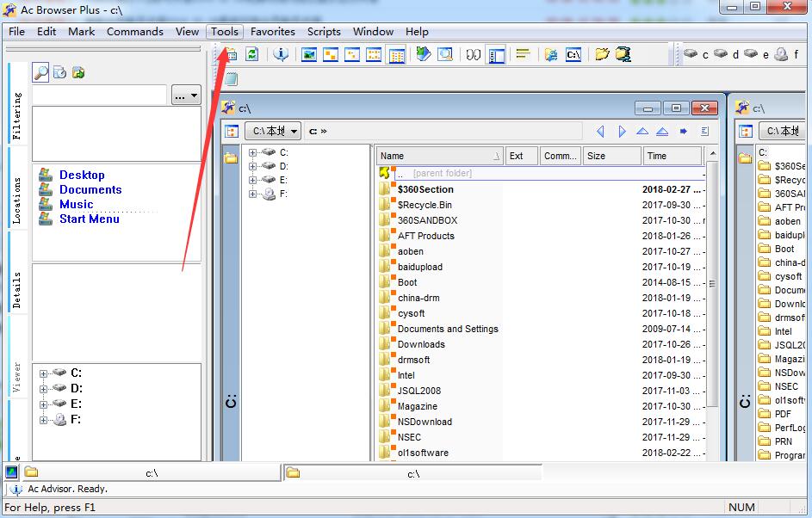Image resolution: width=812 pixels, height=518 pixels.
Task: Click the folder with blue arrows icon
Action: 623,54
